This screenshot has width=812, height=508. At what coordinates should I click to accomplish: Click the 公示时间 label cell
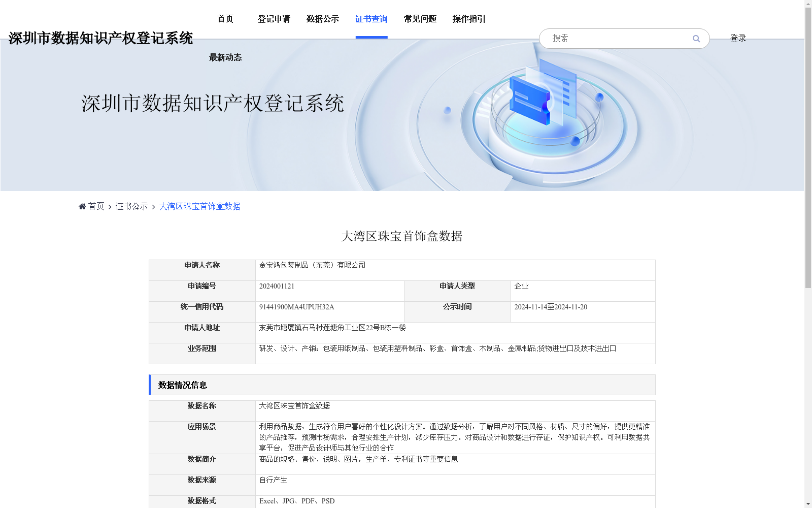pyautogui.click(x=457, y=312)
